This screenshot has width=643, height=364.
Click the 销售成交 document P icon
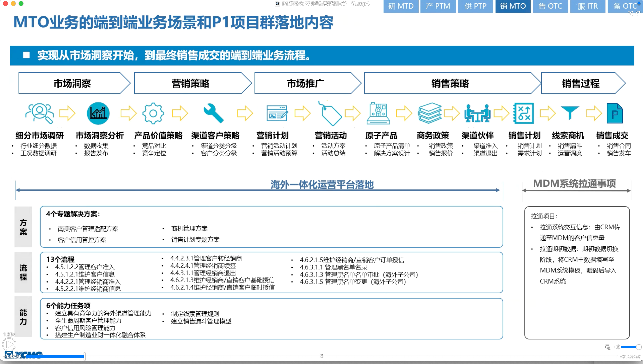[615, 113]
